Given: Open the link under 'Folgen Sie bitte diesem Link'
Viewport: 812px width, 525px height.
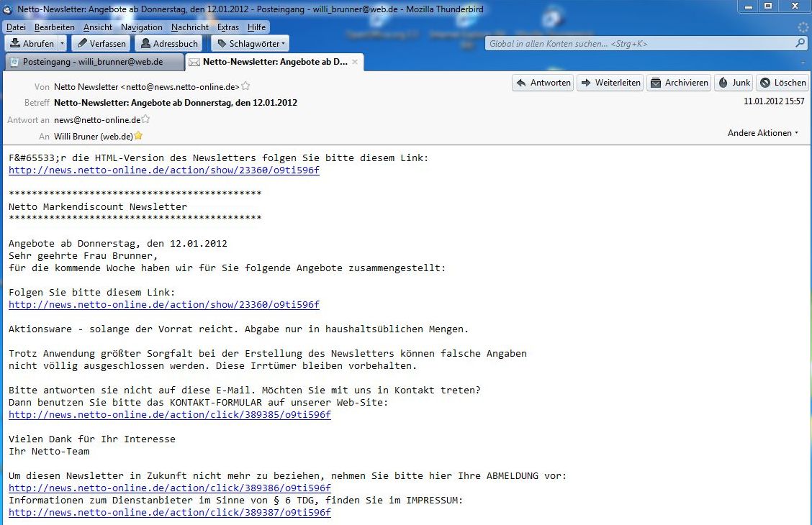Looking at the screenshot, I should [x=164, y=305].
